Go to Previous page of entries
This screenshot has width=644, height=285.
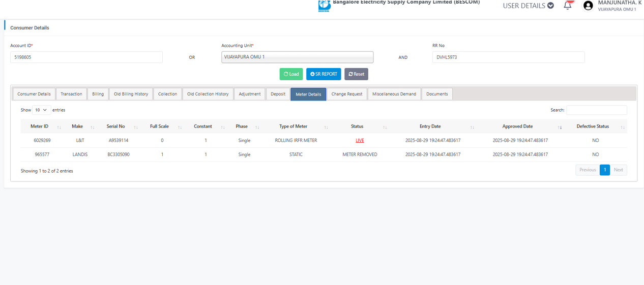click(588, 170)
